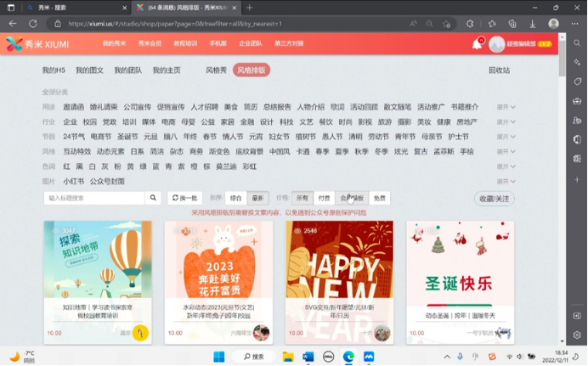Click the 收藏/关注 button
Image resolution: width=588 pixels, height=366 pixels.
coord(494,199)
